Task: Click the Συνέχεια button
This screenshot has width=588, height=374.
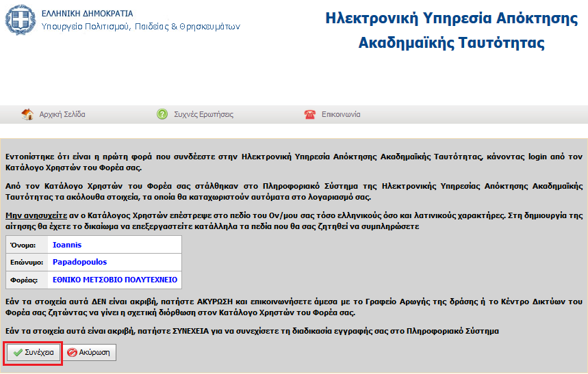Action: coord(34,353)
